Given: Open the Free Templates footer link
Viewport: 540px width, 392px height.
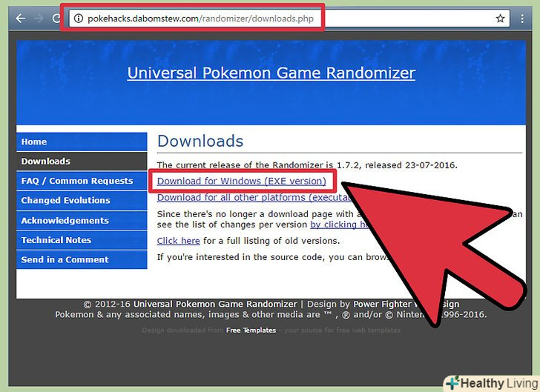Looking at the screenshot, I should pos(251,330).
